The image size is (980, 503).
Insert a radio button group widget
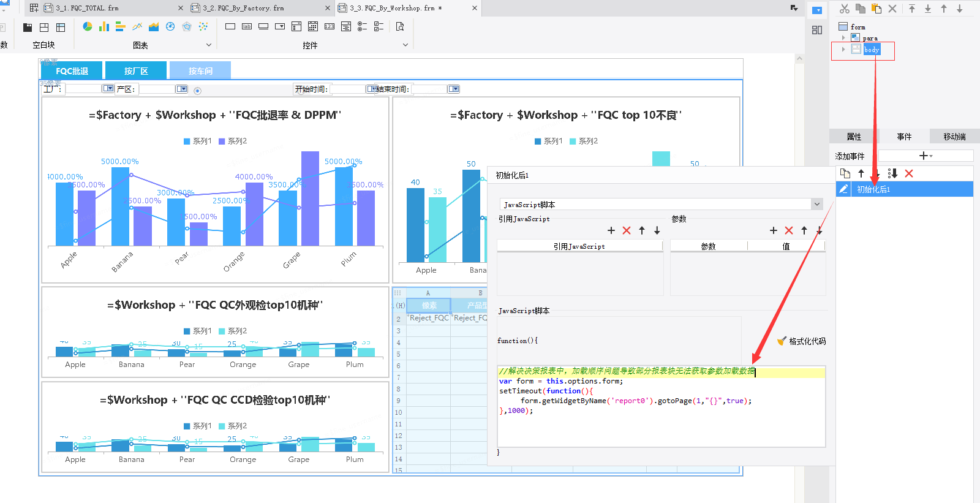(363, 26)
